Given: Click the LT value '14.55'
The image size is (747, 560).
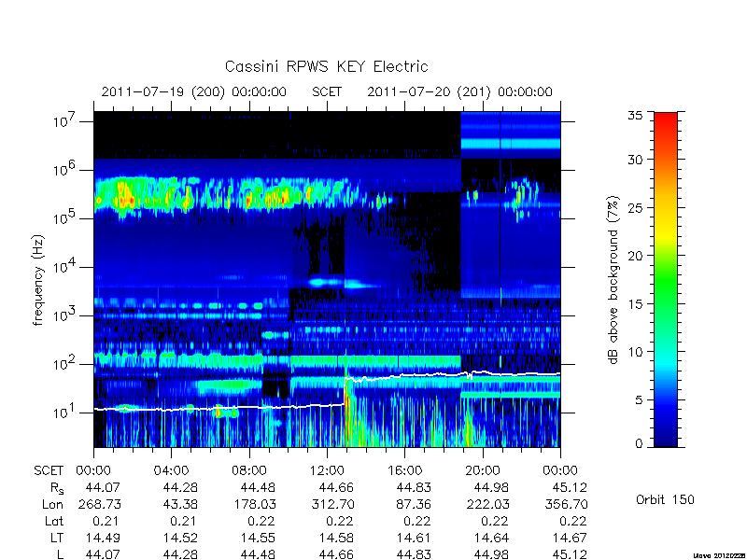Looking at the screenshot, I should coord(259,538).
